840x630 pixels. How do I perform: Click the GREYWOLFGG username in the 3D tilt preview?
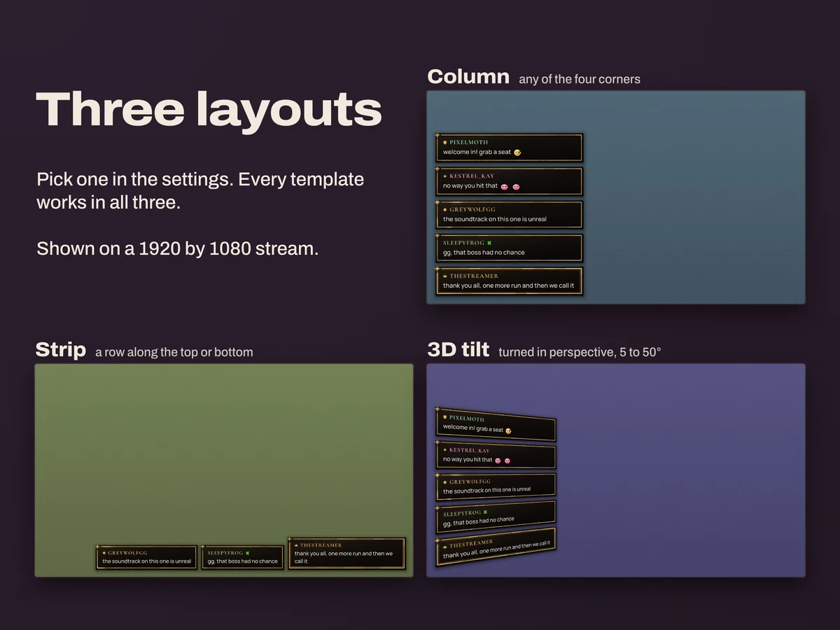pos(470,482)
